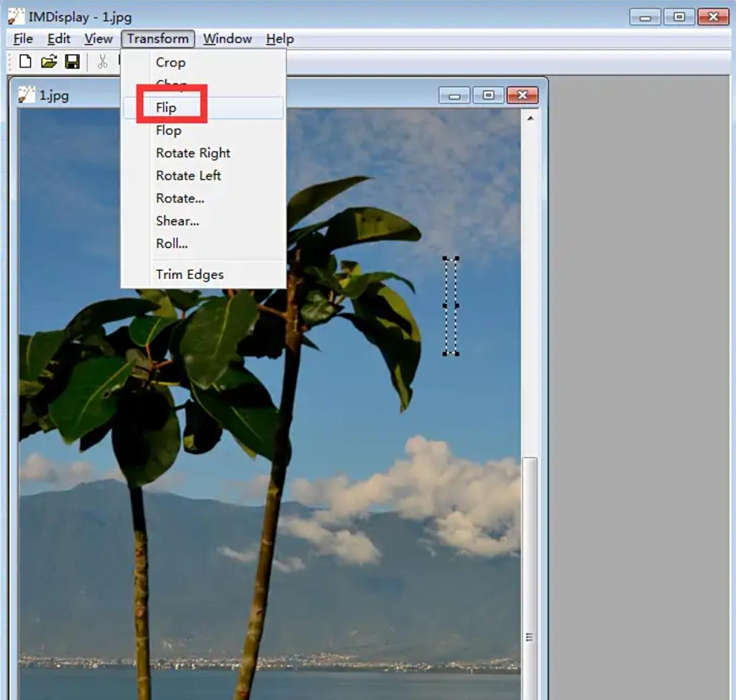Click the Save floppy disk icon
The width and height of the screenshot is (736, 700).
click(x=72, y=62)
